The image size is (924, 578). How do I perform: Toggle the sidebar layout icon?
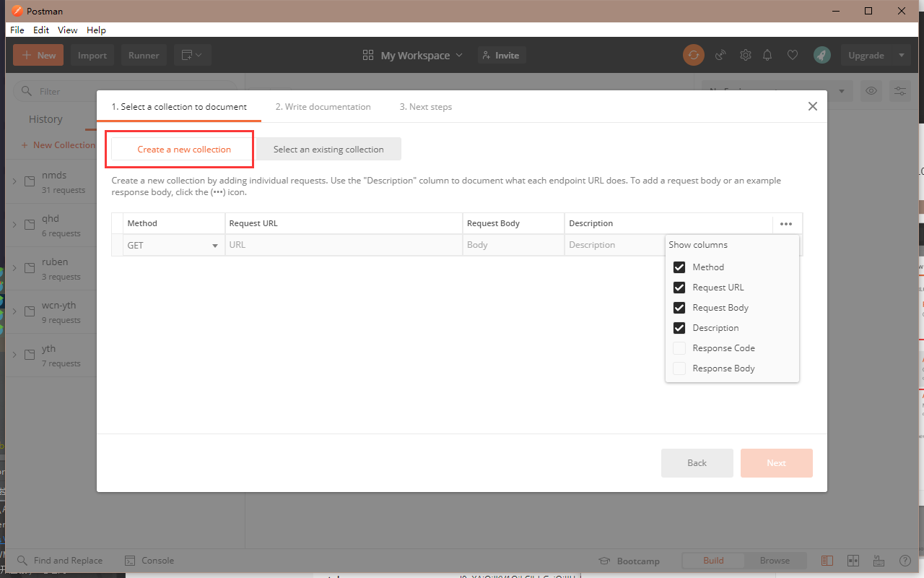(x=827, y=561)
